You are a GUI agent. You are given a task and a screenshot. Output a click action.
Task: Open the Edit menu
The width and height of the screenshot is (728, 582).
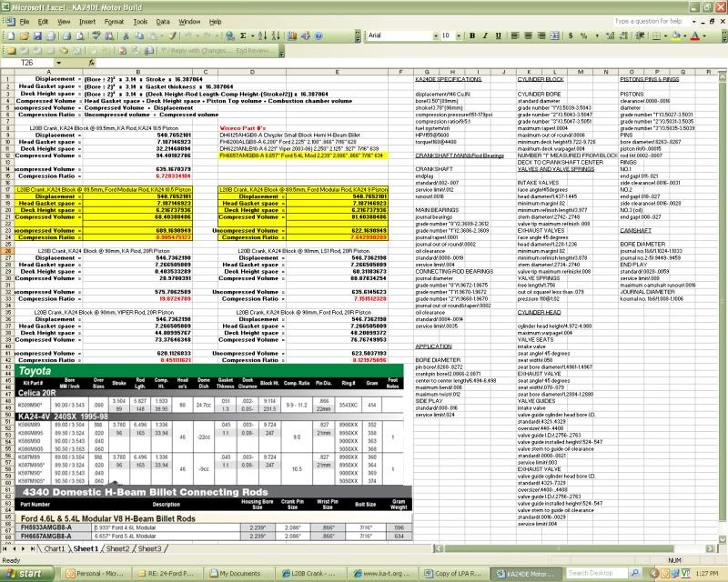pyautogui.click(x=43, y=21)
